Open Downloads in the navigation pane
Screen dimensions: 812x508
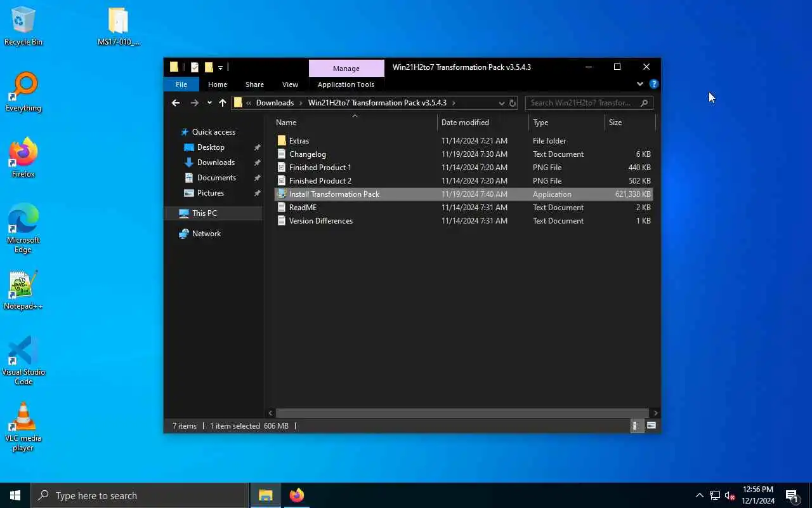coord(216,163)
